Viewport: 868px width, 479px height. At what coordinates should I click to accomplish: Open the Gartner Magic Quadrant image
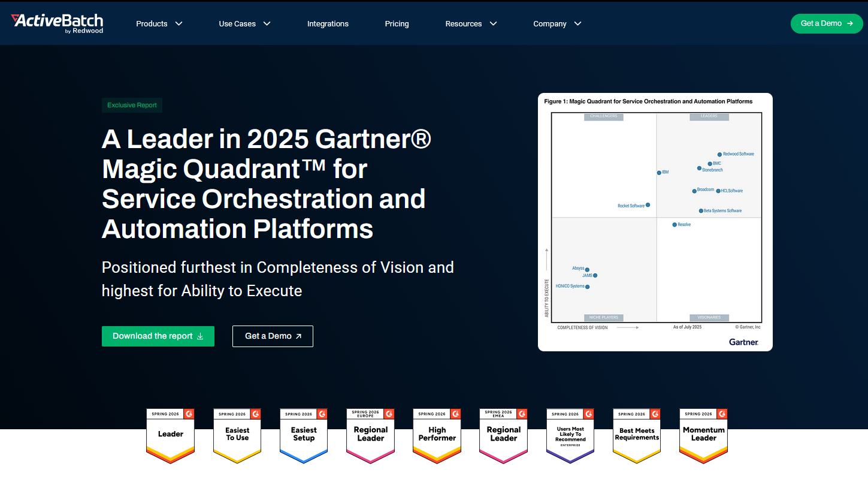click(655, 222)
